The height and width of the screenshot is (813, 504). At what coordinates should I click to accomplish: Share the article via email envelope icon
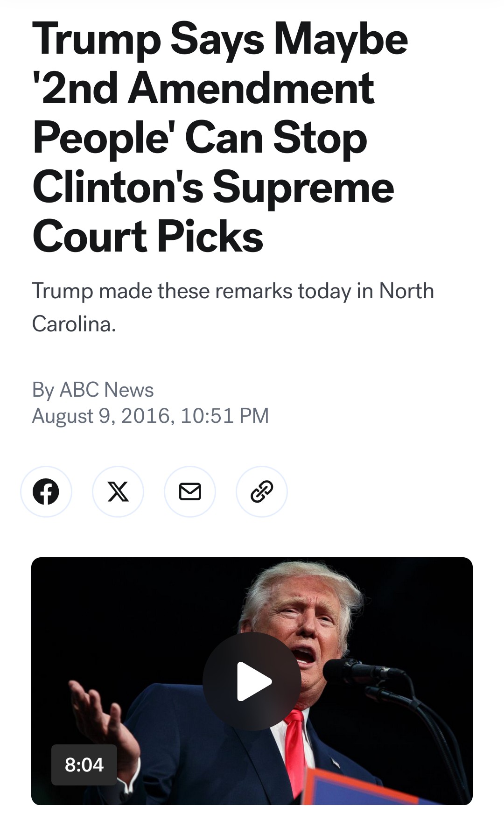190,491
